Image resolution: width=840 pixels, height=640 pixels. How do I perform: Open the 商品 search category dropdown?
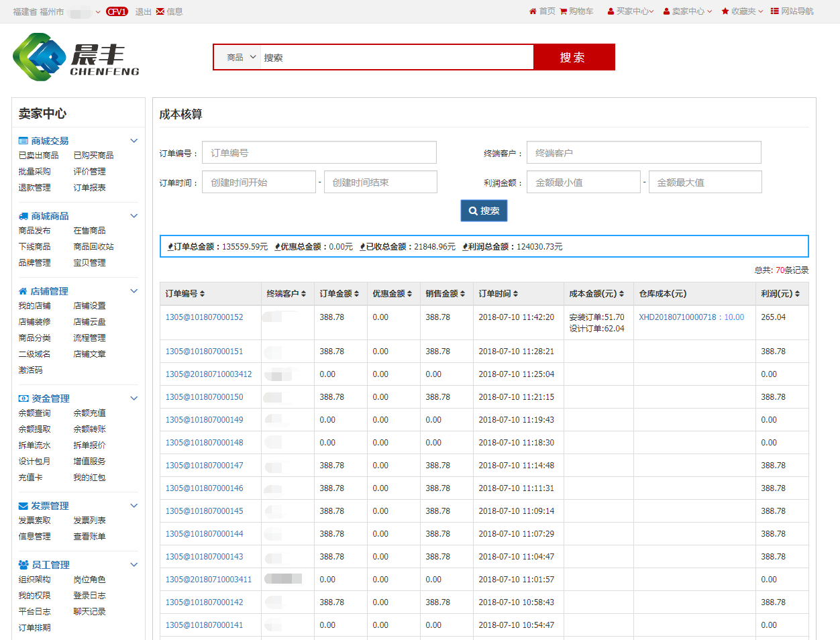point(241,58)
